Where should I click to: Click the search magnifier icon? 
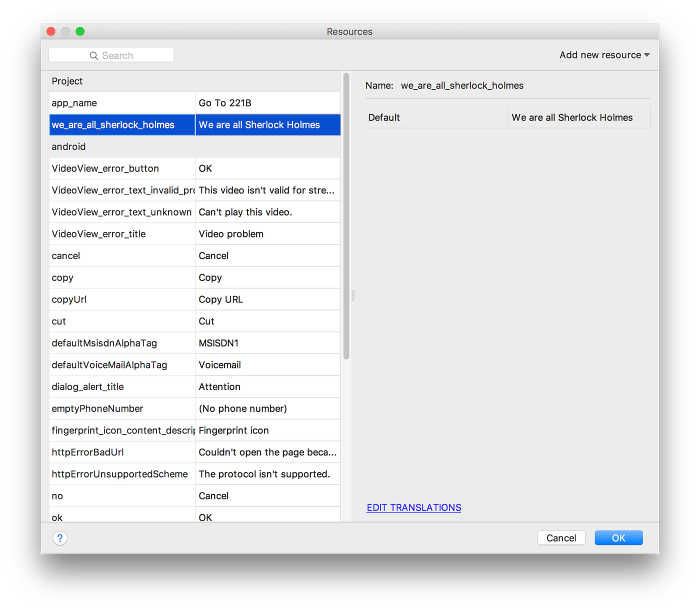pos(93,55)
